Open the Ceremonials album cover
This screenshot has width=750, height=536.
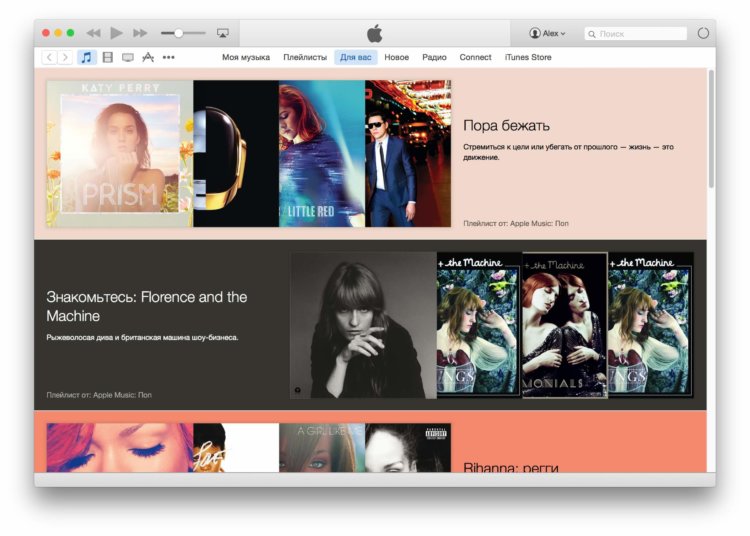[565, 326]
